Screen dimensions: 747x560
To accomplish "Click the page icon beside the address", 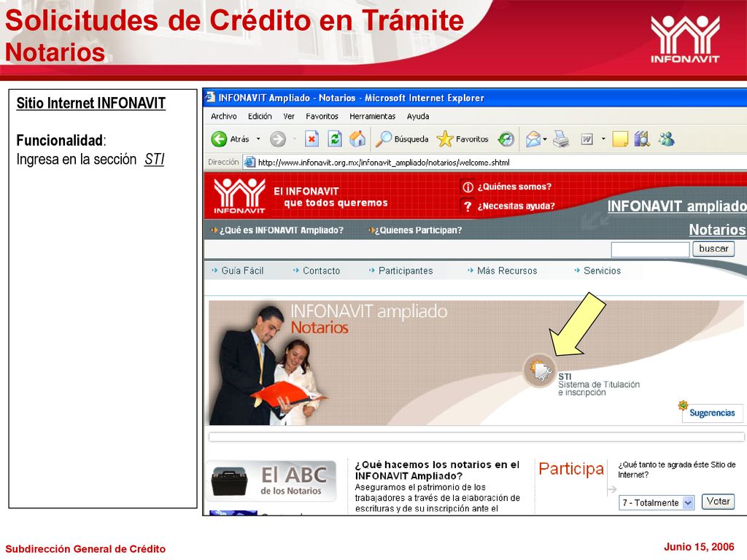I will tap(249, 163).
